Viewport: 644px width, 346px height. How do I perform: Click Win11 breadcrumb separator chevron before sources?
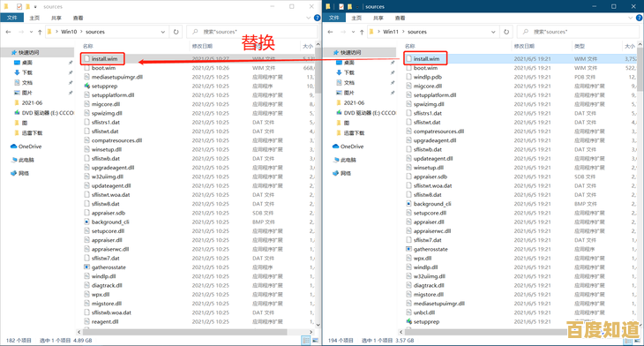(x=403, y=32)
